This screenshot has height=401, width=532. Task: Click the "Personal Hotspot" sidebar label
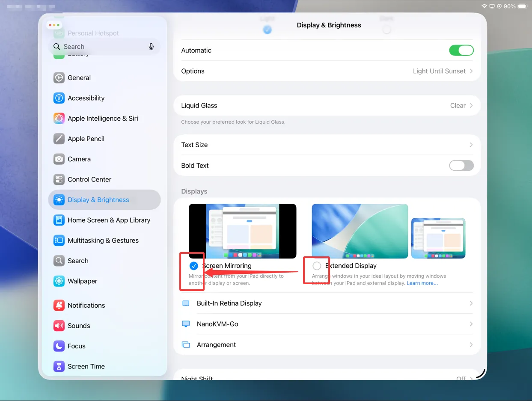tap(93, 33)
